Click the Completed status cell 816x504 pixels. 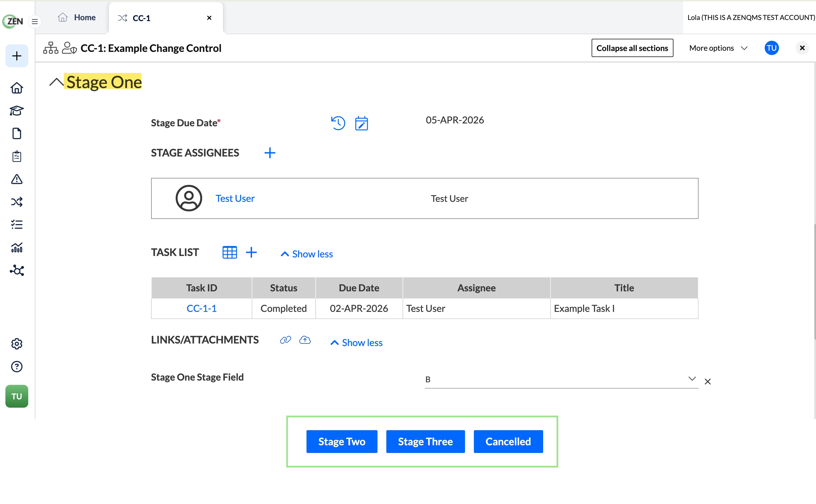point(284,308)
